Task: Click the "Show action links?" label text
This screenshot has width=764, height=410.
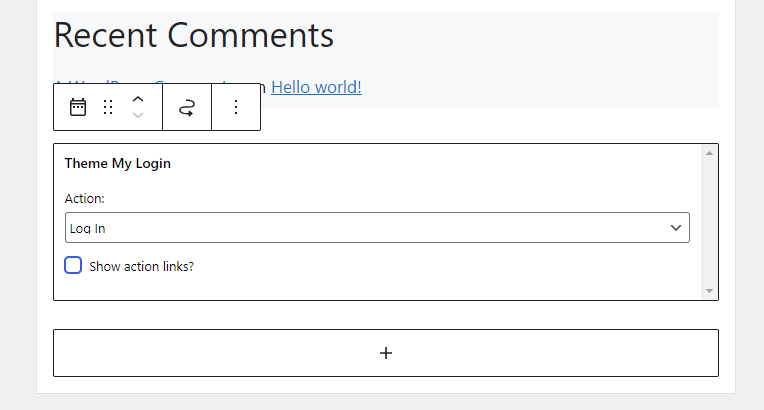Action: click(141, 267)
